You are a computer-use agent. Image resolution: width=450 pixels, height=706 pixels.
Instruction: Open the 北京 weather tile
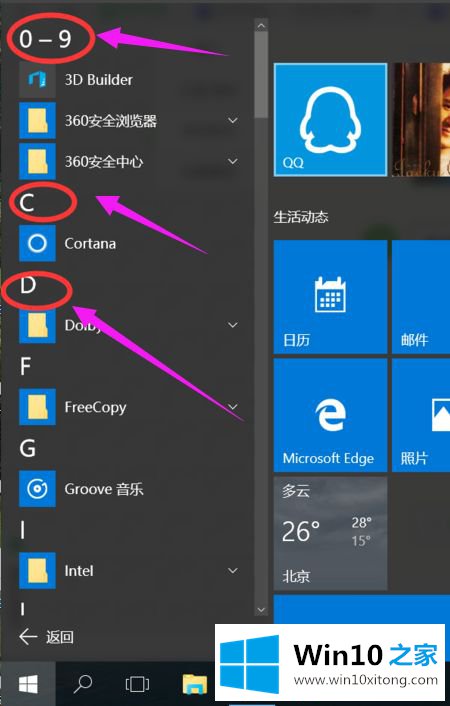pyautogui.click(x=330, y=534)
